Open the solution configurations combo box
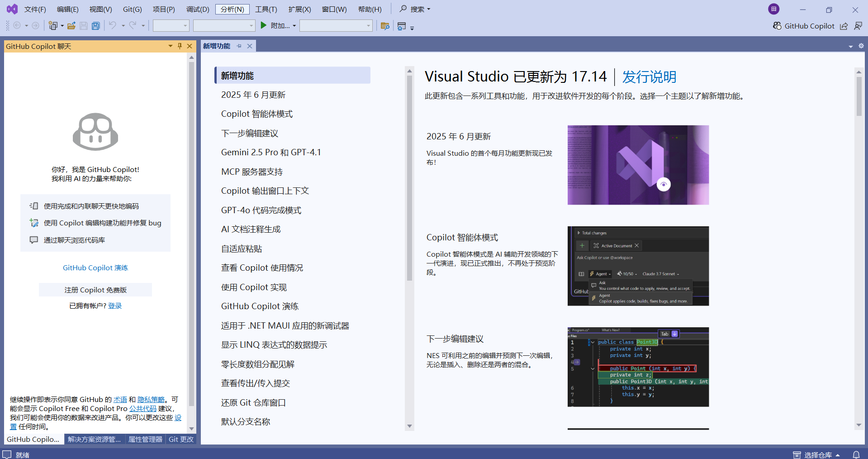 [171, 26]
